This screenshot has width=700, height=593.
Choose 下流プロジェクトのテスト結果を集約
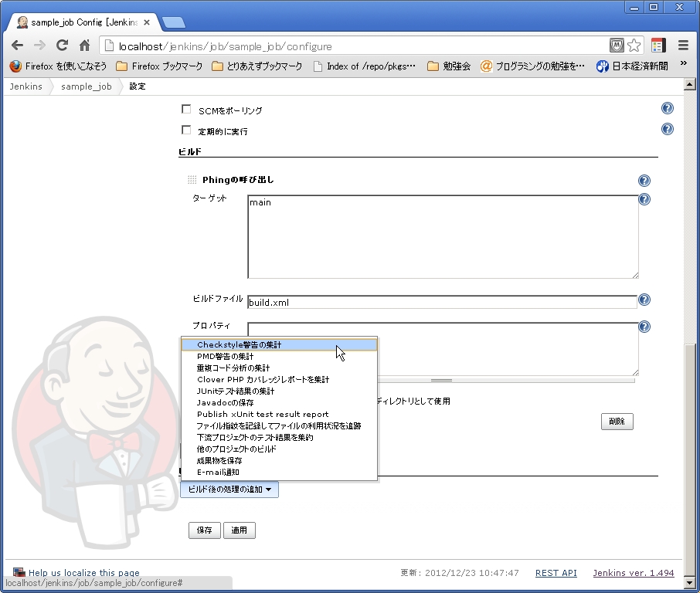coord(280,438)
